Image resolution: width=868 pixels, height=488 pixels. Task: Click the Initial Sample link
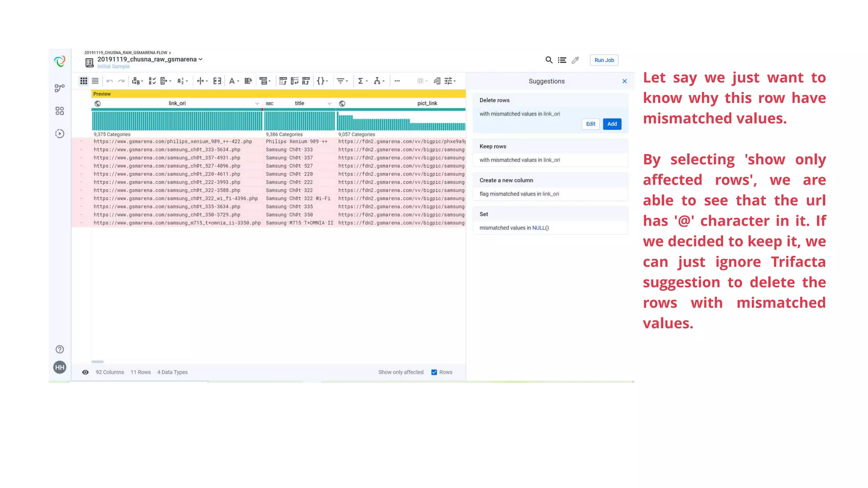coord(114,67)
